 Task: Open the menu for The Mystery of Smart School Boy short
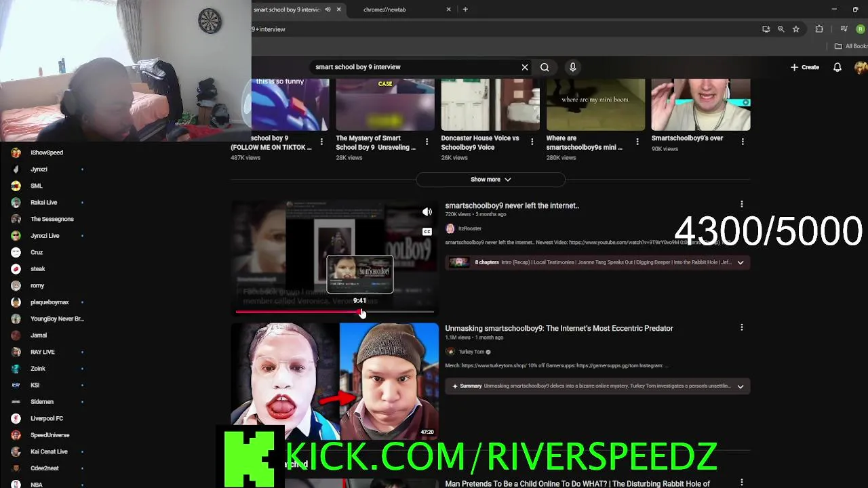coord(427,142)
